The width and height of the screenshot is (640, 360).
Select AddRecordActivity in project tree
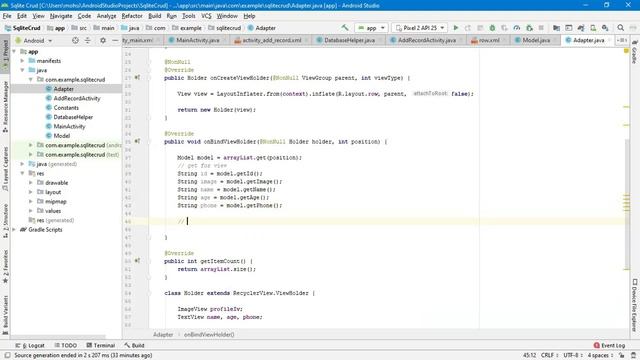coord(77,98)
